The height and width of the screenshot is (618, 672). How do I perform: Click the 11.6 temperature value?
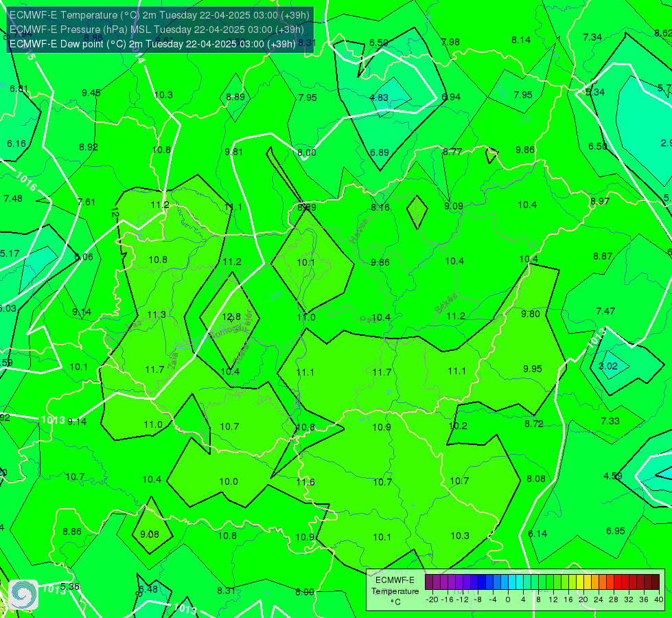(305, 483)
